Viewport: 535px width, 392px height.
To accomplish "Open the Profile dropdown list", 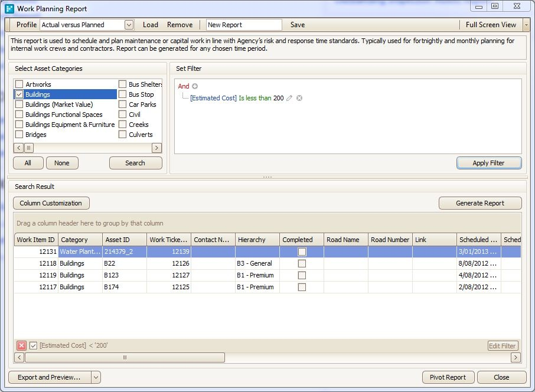I will click(x=129, y=25).
